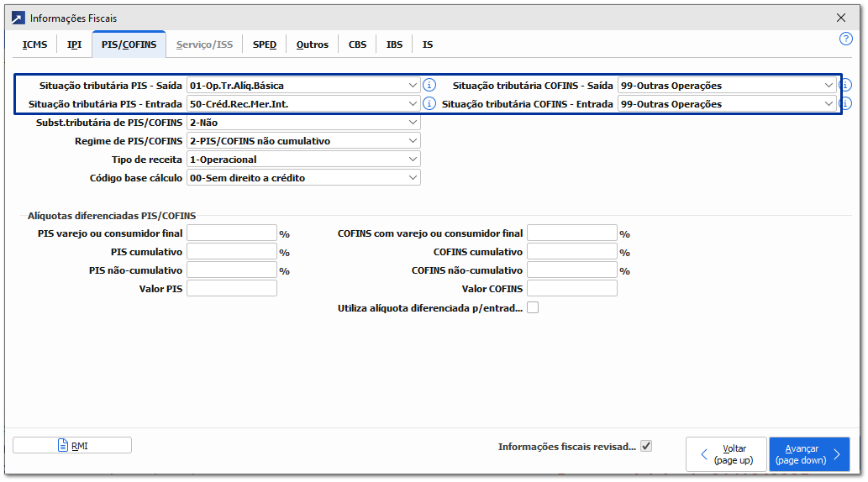Switch to the ICMS tab
Image resolution: width=868 pixels, height=482 pixels.
(x=35, y=45)
